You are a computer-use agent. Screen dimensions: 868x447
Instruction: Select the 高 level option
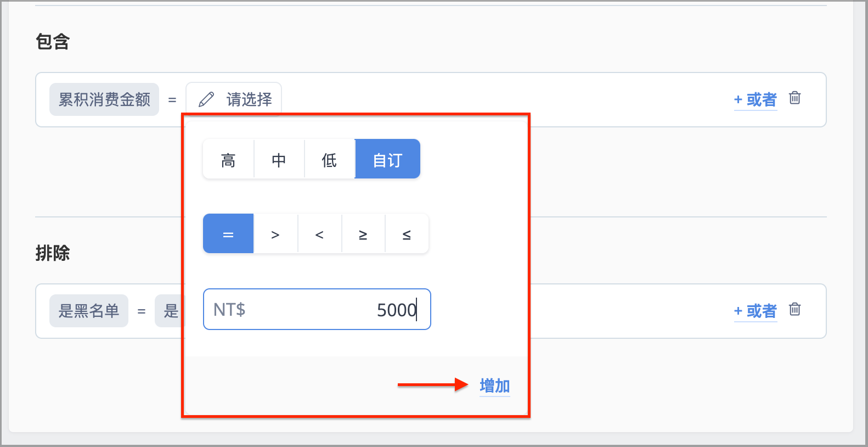point(228,159)
